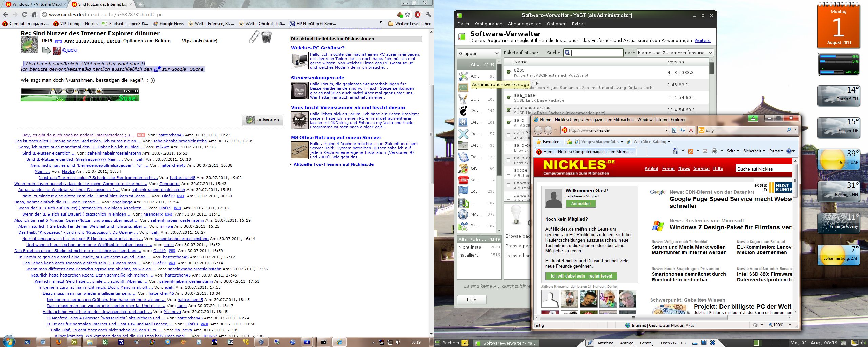
Task: Click IE compatibility view icon
Action: (x=674, y=130)
